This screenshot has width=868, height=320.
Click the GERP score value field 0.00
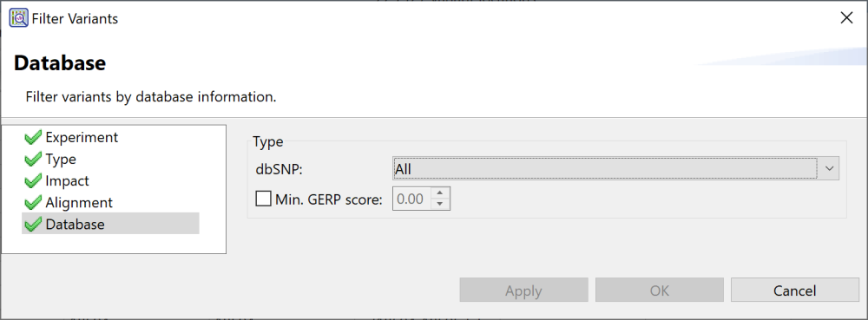point(411,199)
